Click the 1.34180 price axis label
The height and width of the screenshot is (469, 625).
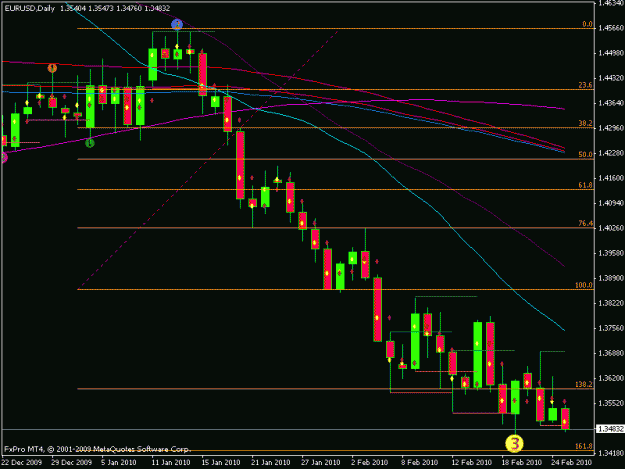point(611,453)
